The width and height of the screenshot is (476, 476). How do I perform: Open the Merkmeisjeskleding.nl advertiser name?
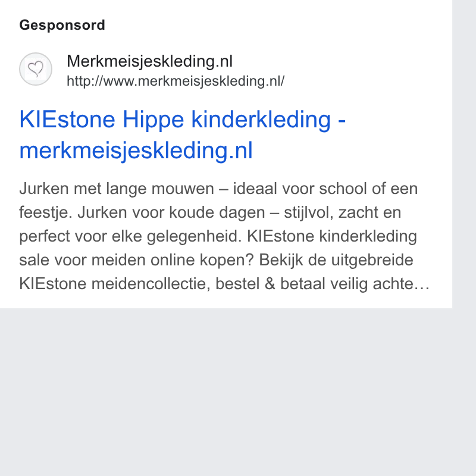(150, 61)
